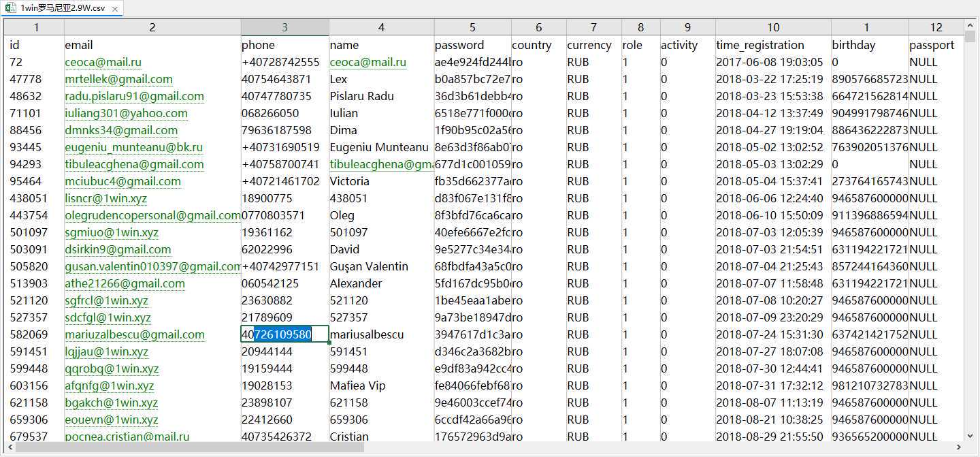Click the vertical scrollbar thumb
The image size is (980, 457).
point(970,36)
